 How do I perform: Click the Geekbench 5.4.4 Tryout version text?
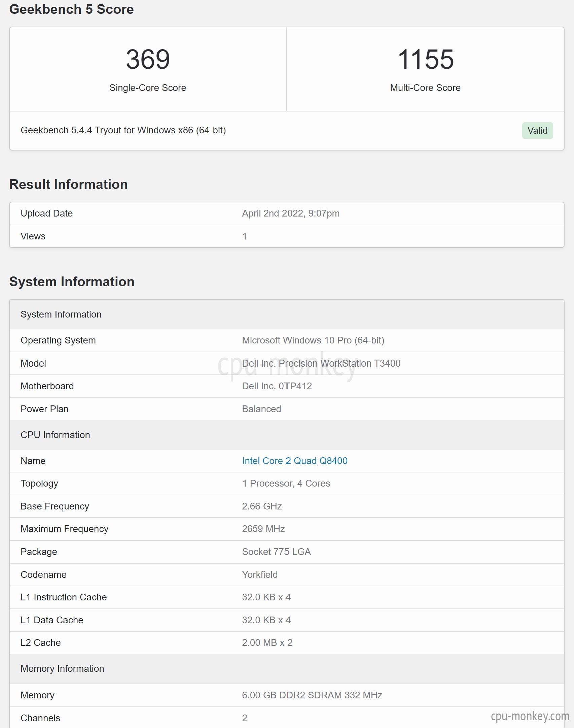tap(123, 130)
